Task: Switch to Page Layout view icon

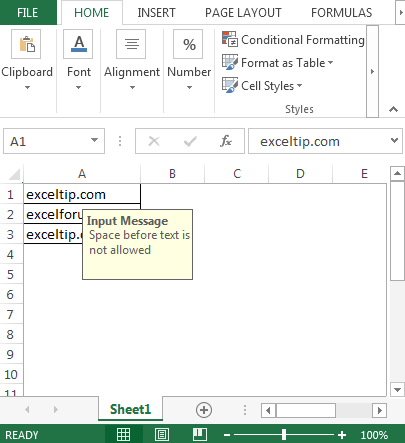Action: 162,434
